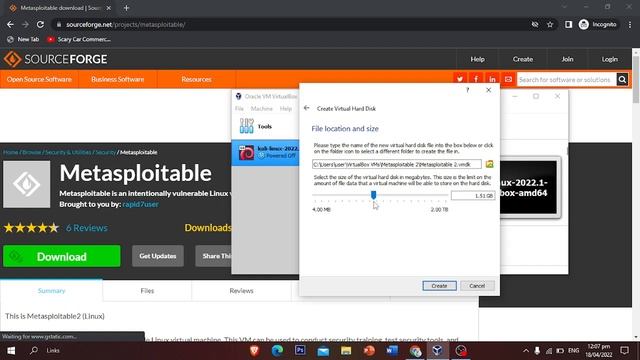Viewport: 640px width, 360px height.
Task: Close the Metasploitable download browser tab
Action: (109, 8)
